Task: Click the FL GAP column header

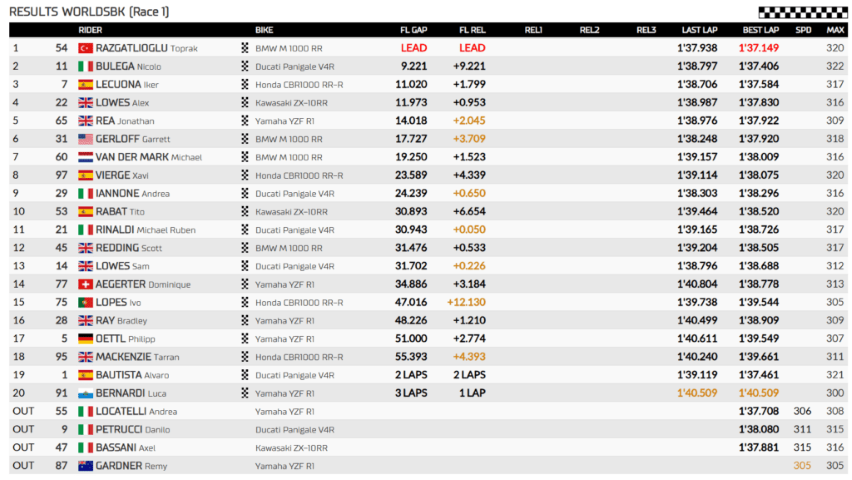Action: point(414,30)
